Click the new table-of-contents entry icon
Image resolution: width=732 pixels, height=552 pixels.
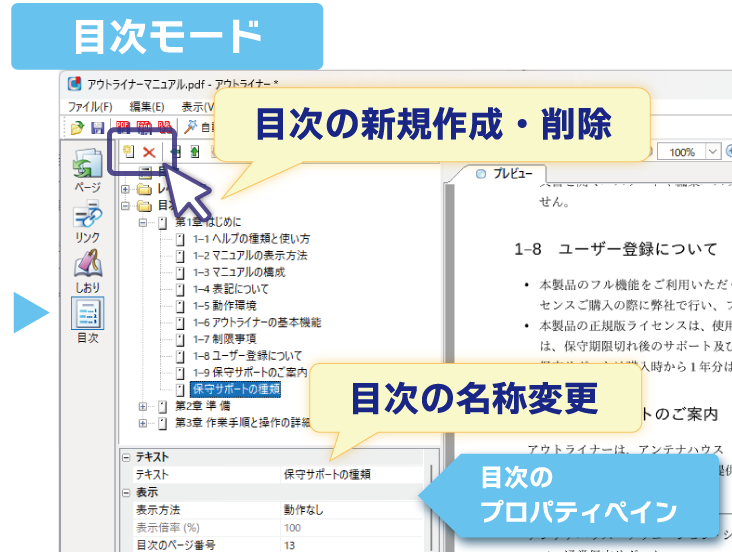coord(128,151)
